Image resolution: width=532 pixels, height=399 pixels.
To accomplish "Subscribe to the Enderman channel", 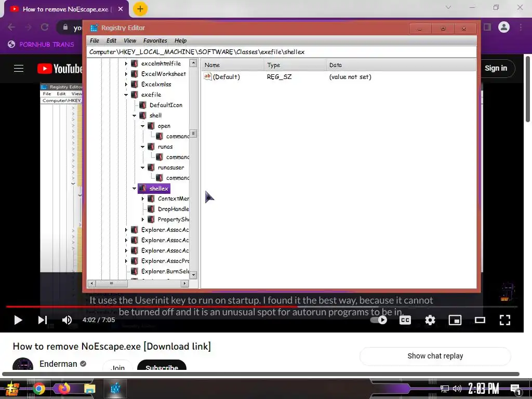I will click(x=162, y=366).
